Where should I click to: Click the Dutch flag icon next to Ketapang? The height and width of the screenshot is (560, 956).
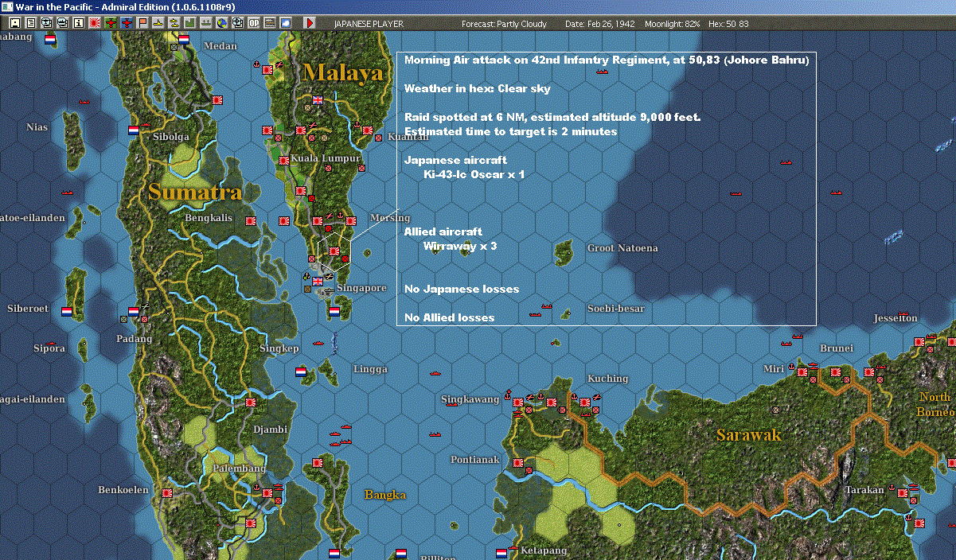point(501,552)
